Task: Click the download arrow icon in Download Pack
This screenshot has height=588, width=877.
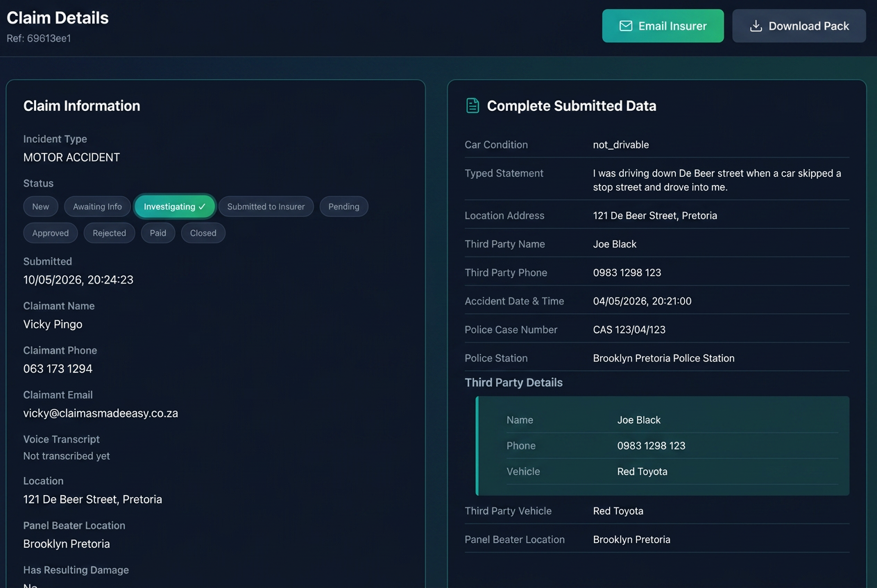Action: (x=756, y=26)
